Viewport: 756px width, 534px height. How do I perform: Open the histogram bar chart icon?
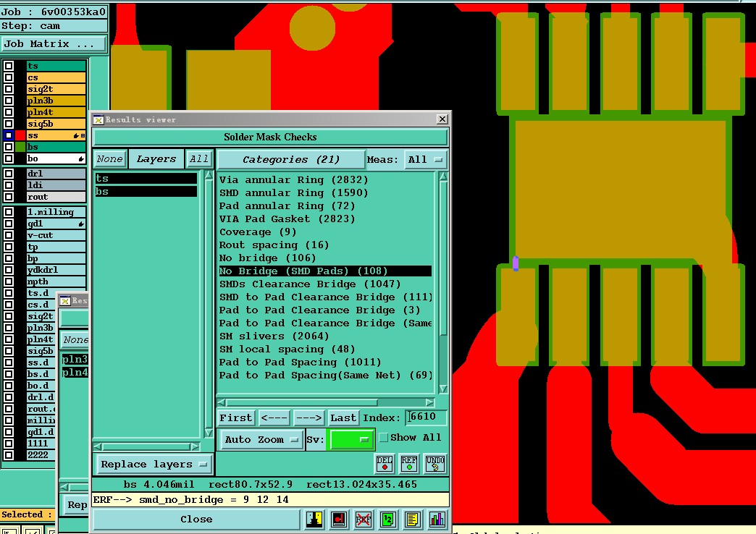(x=437, y=519)
